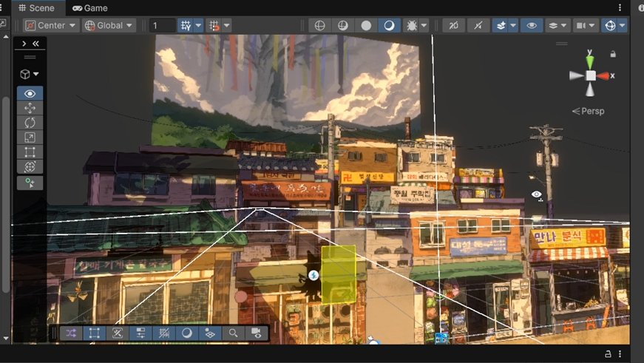Select the yellow highlighted box object in scene

click(x=339, y=274)
